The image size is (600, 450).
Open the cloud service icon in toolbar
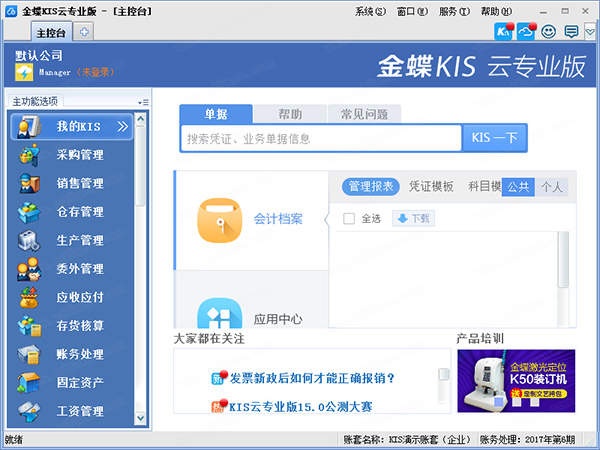point(526,32)
